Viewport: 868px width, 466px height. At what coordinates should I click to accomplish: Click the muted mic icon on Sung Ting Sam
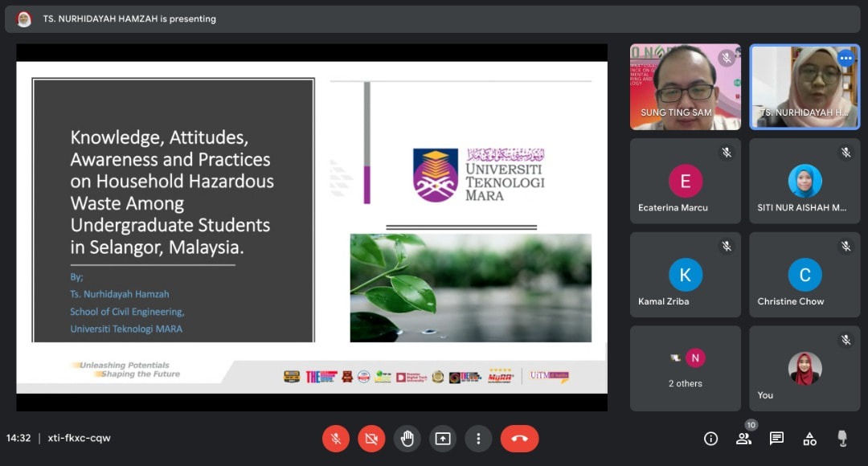pyautogui.click(x=727, y=58)
